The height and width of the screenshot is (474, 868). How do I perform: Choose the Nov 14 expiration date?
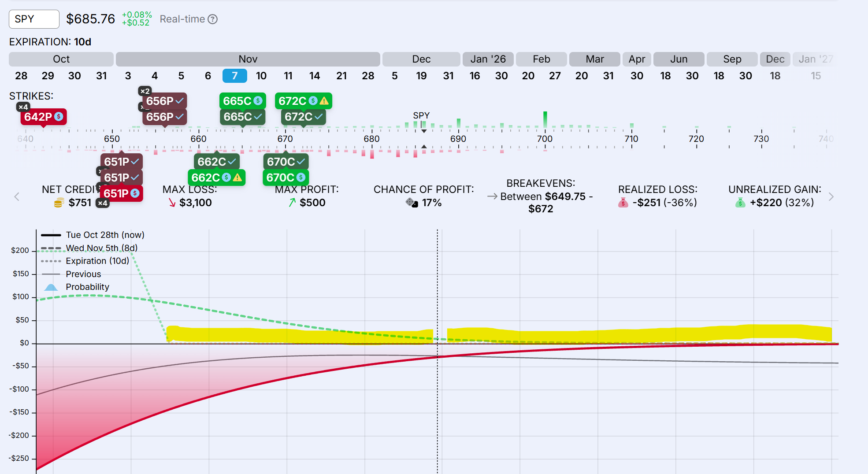tap(315, 76)
